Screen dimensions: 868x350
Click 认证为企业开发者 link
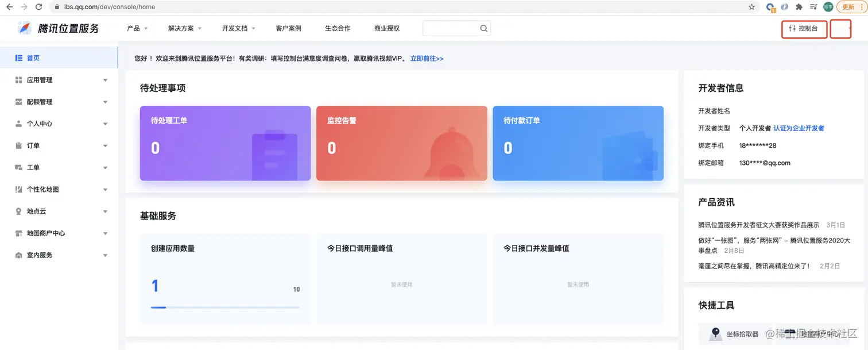(x=799, y=128)
